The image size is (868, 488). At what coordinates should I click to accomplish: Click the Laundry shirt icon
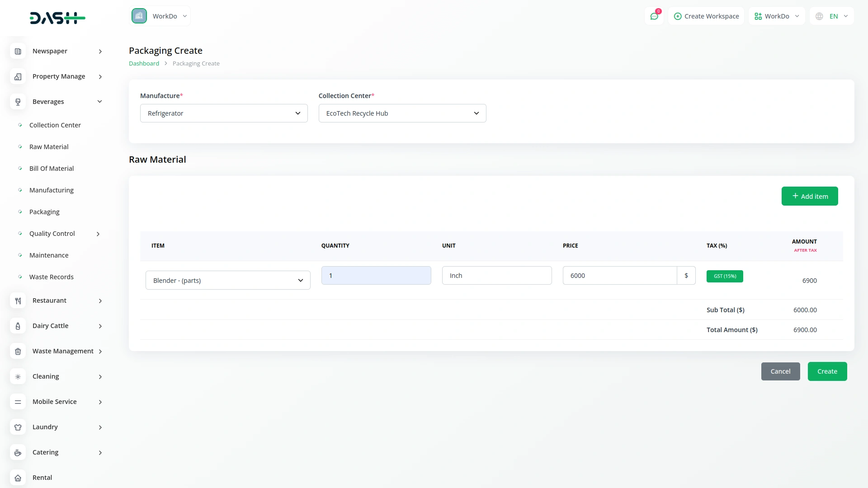click(18, 427)
